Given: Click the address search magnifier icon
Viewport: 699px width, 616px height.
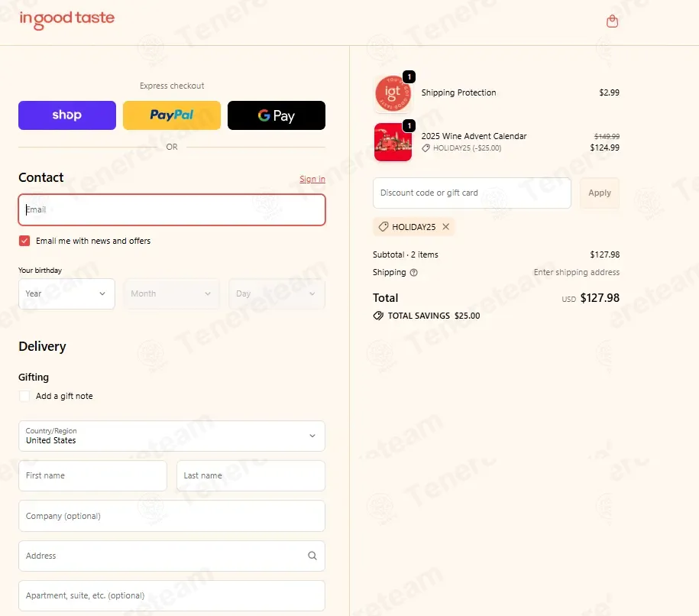Looking at the screenshot, I should 312,556.
